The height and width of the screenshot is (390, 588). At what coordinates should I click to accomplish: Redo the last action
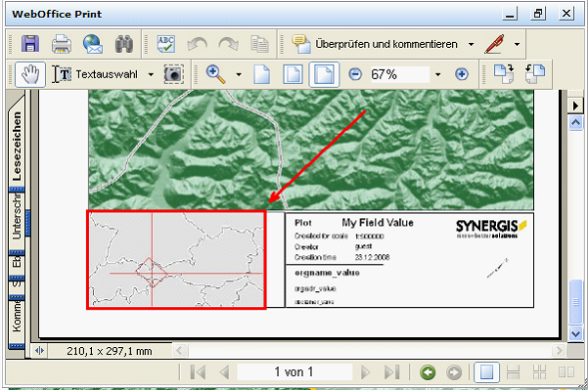[228, 44]
